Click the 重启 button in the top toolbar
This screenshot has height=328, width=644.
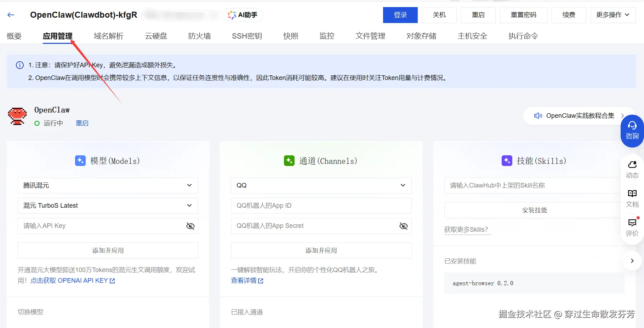(x=478, y=15)
